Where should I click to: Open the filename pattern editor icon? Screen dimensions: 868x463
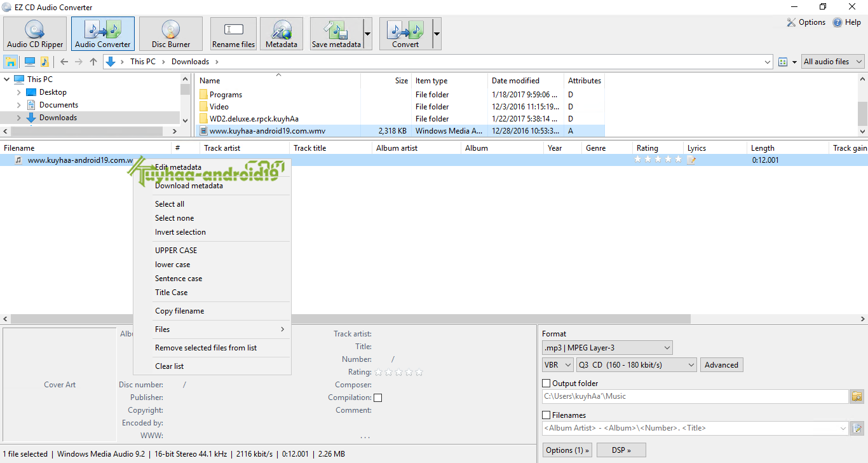point(857,428)
